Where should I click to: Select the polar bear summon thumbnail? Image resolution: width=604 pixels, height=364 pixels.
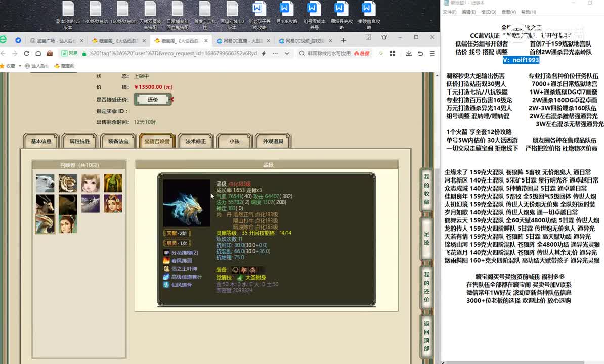[x=45, y=183]
